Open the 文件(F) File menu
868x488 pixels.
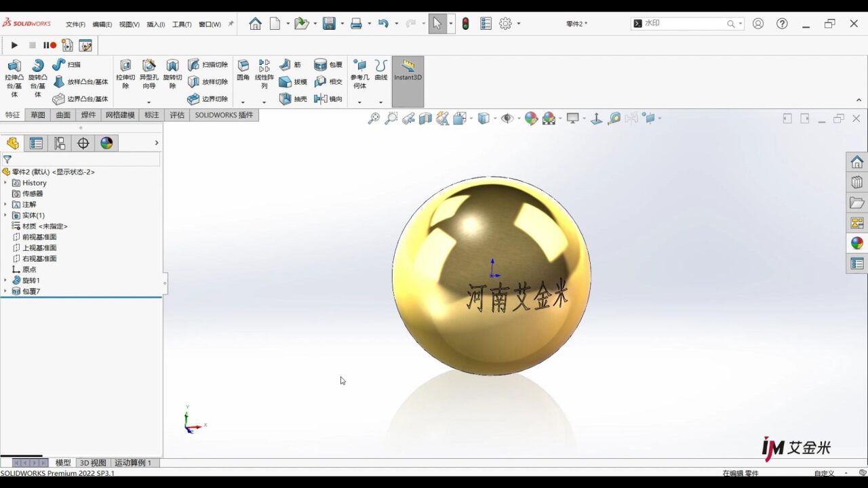click(75, 24)
